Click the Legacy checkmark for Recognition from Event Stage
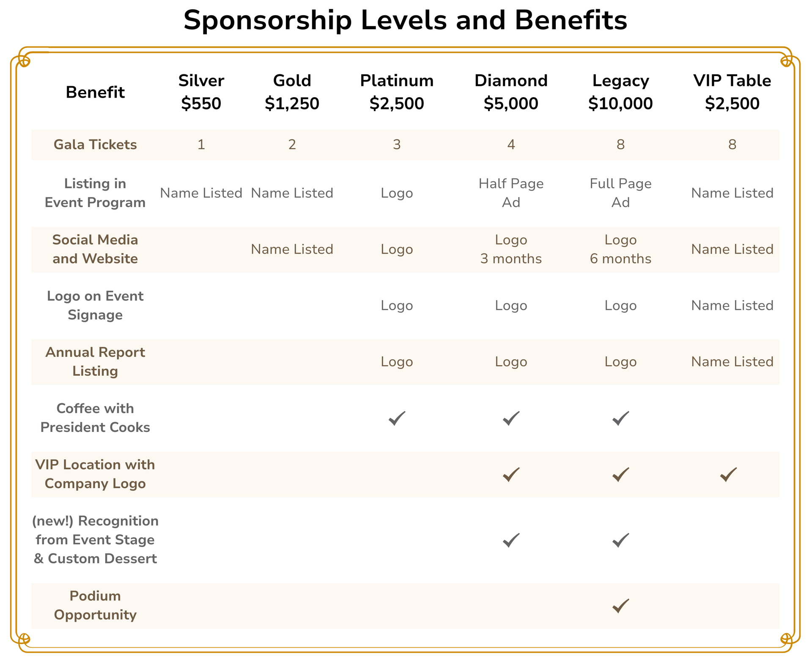This screenshot has height=661, width=812. [x=620, y=540]
